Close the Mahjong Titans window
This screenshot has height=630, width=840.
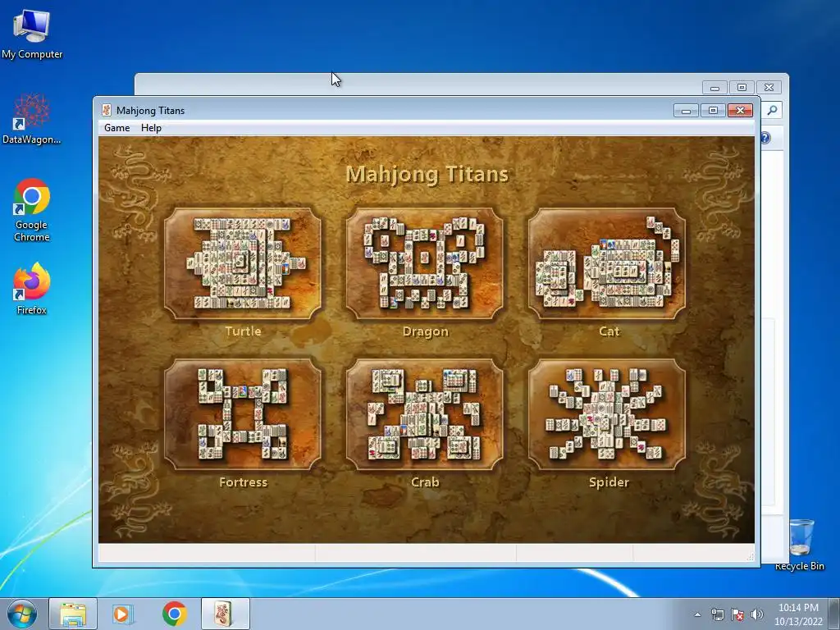[x=741, y=111]
